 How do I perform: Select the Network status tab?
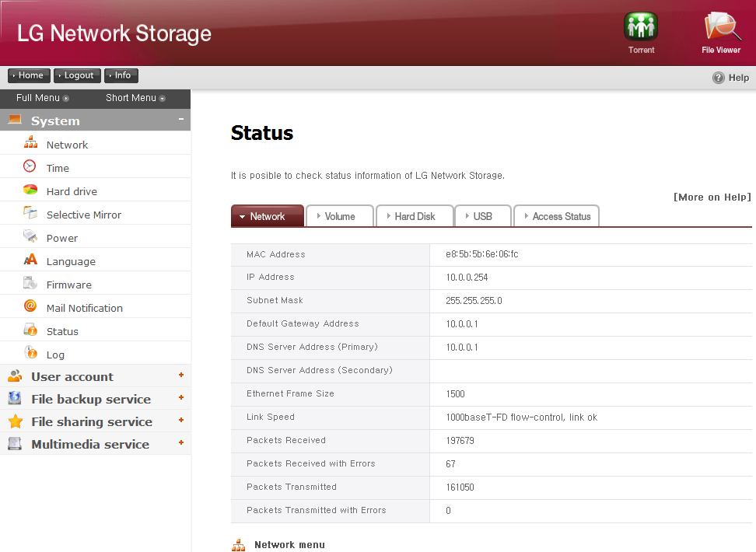point(268,216)
